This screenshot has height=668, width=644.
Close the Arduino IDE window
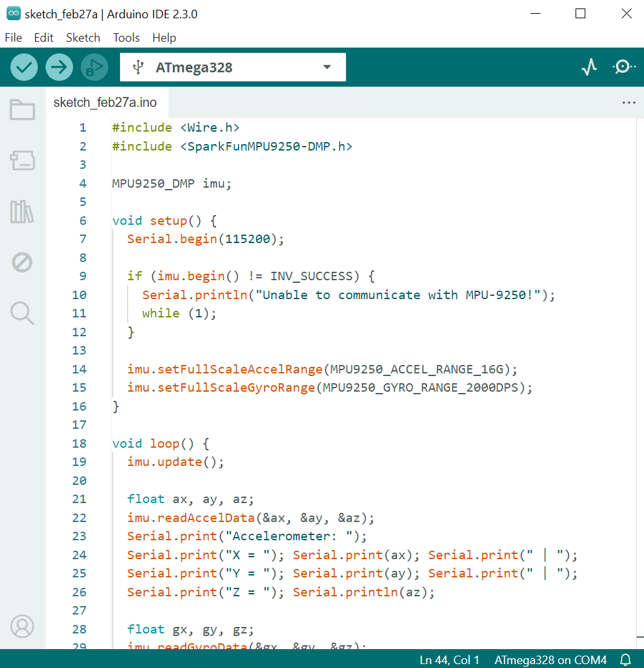(x=626, y=14)
